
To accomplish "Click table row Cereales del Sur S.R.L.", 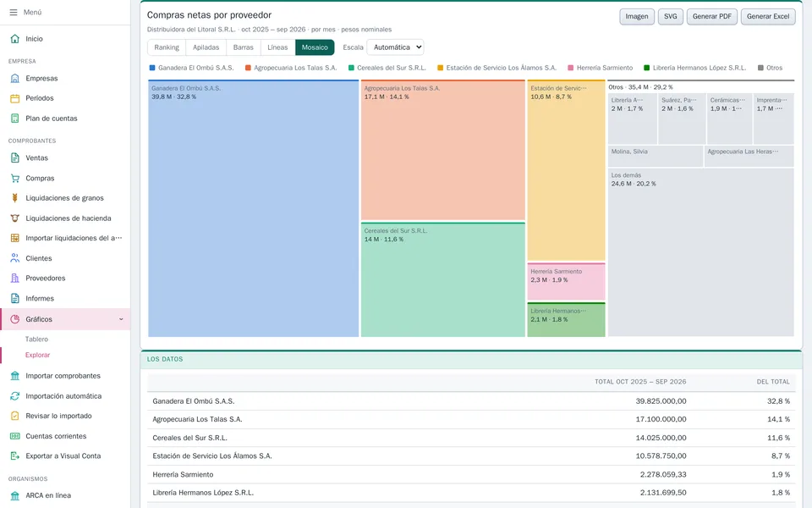I will (471, 438).
